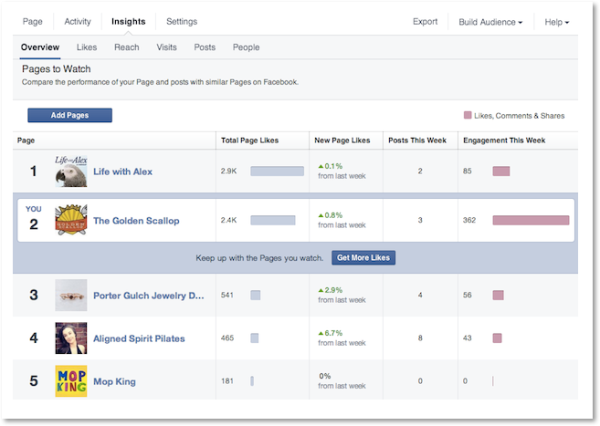This screenshot has width=600, height=426.
Task: Click the Total Page Likes column header
Action: (250, 140)
